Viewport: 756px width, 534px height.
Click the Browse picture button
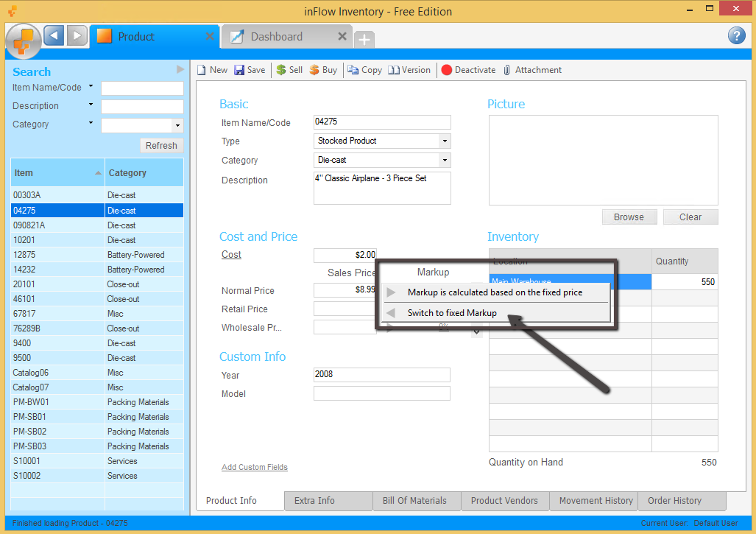629,217
